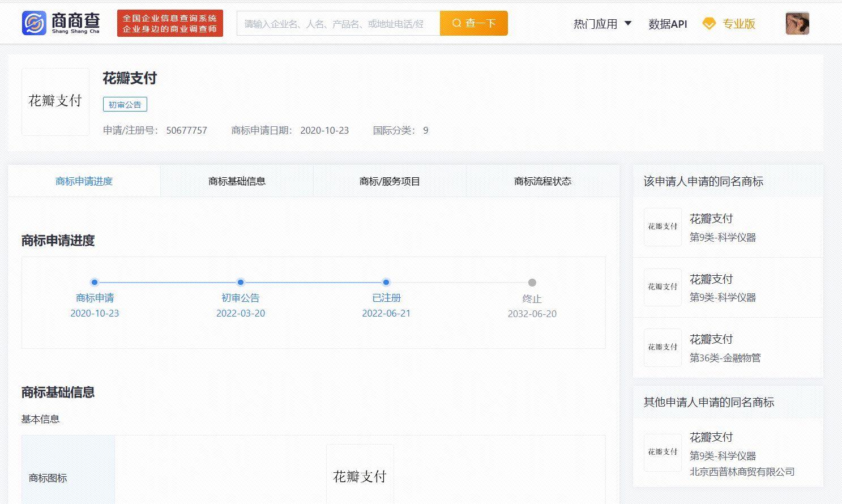This screenshot has height=504, width=842.
Task: Switch to the 商标基础信息 tab
Action: pyautogui.click(x=237, y=181)
